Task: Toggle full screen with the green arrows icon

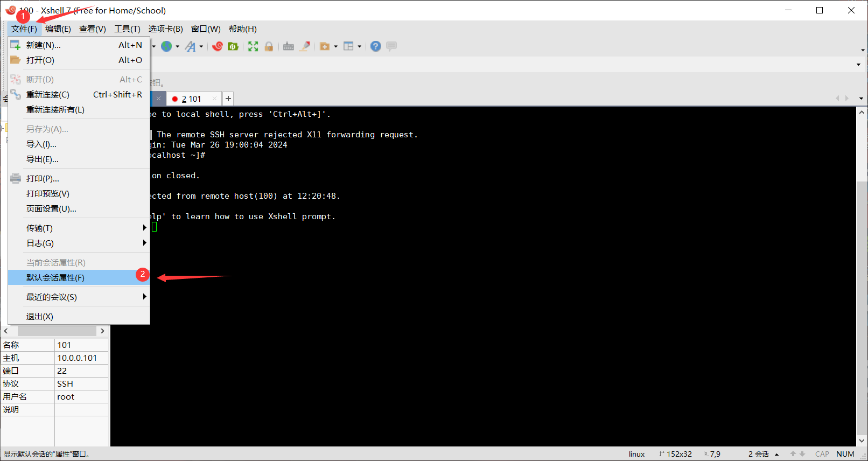Action: coord(253,46)
